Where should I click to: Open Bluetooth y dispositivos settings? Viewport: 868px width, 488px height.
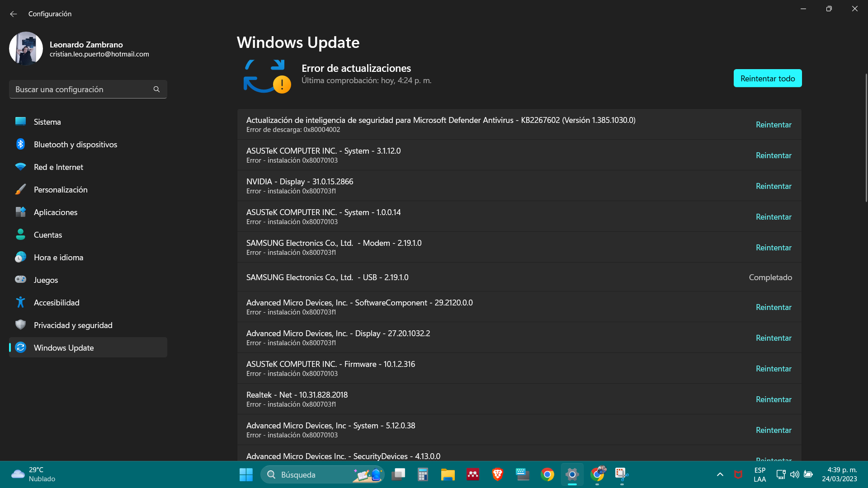click(x=88, y=145)
